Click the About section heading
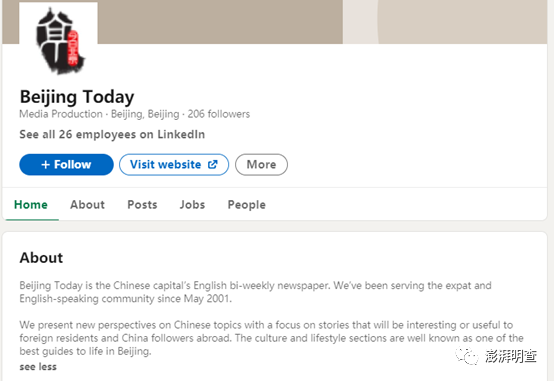554x381 pixels. click(41, 258)
